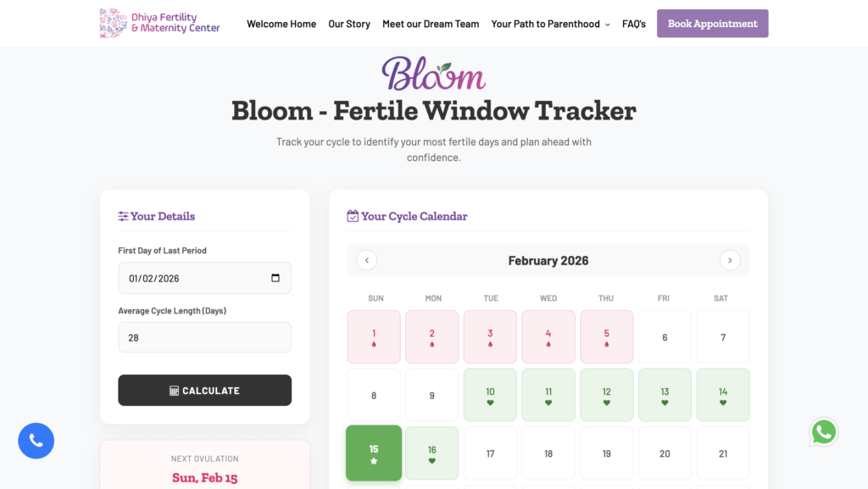Go to previous month with left chevron
This screenshot has width=868, height=489.
(x=366, y=260)
